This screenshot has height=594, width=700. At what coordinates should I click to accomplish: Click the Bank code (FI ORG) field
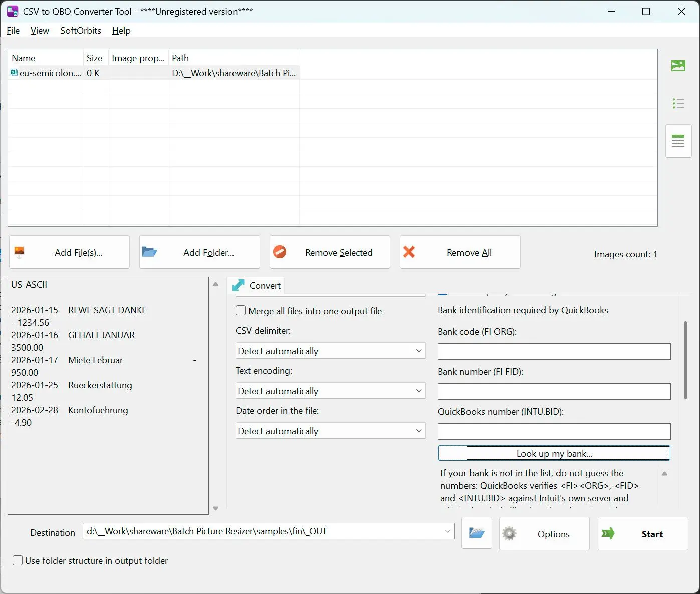pos(554,351)
